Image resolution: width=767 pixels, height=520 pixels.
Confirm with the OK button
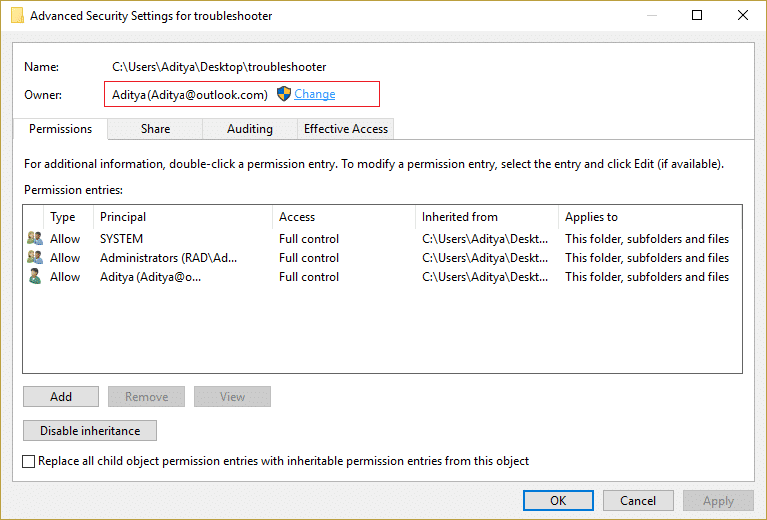click(x=558, y=500)
